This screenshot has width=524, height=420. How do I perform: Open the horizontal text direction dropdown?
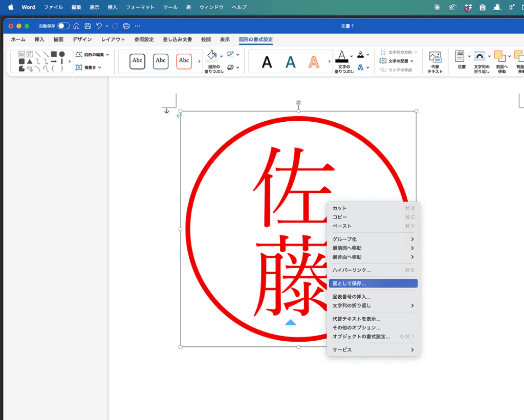89,68
